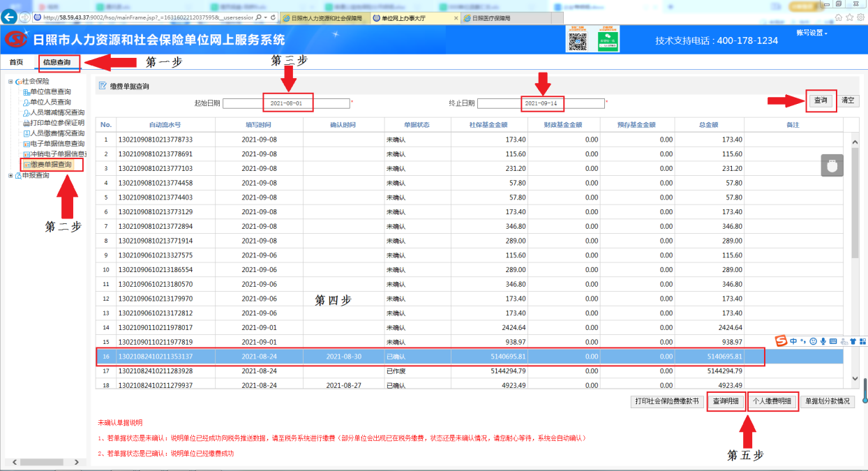Expand the 申报查询 tree node
The height and width of the screenshot is (471, 868).
pyautogui.click(x=10, y=175)
